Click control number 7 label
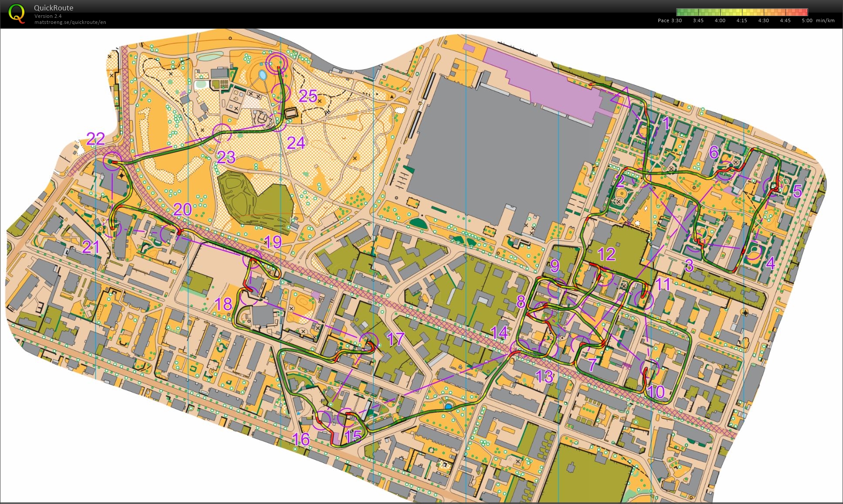The width and height of the screenshot is (843, 504). point(592,365)
